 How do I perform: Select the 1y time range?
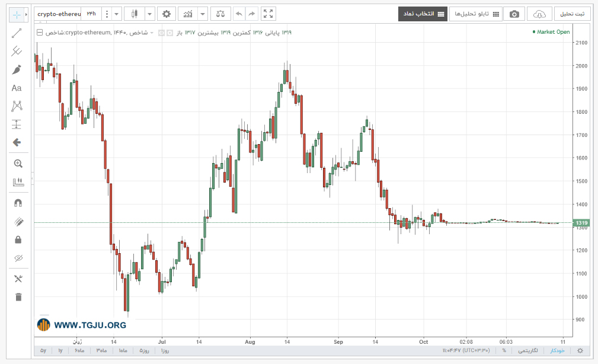60,350
